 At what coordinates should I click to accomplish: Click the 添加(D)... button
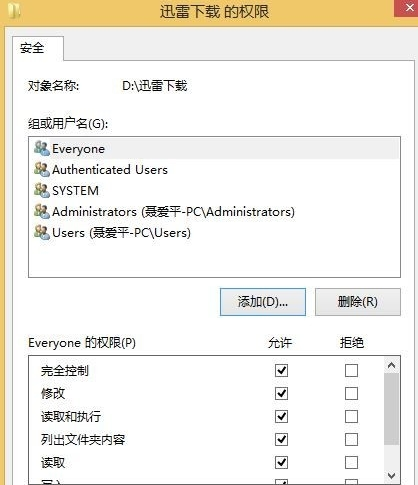(x=263, y=302)
